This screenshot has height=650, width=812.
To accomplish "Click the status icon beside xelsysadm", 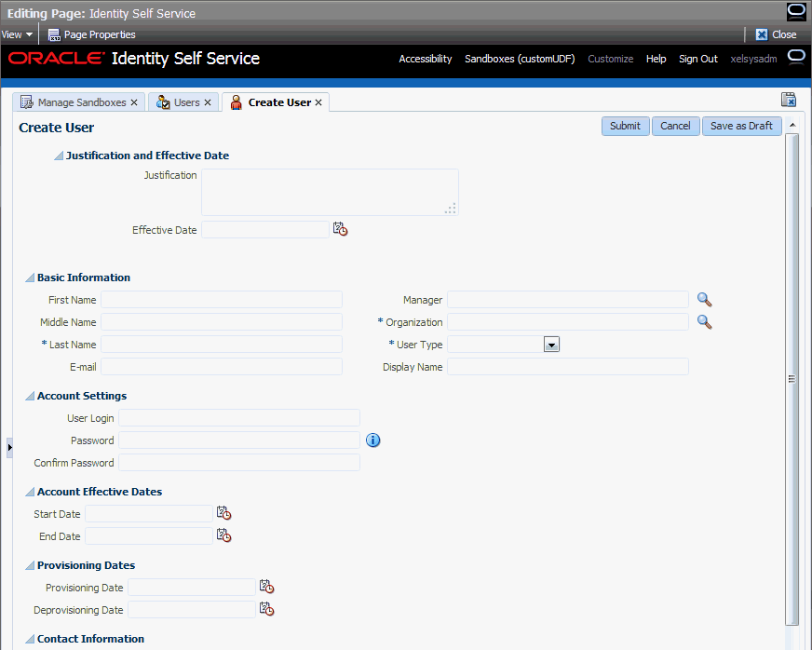I will 796,57.
